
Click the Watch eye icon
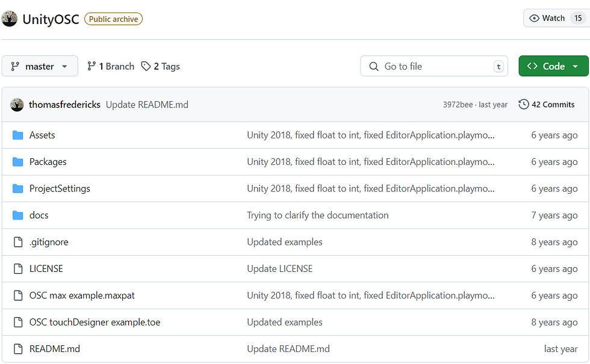pos(535,18)
